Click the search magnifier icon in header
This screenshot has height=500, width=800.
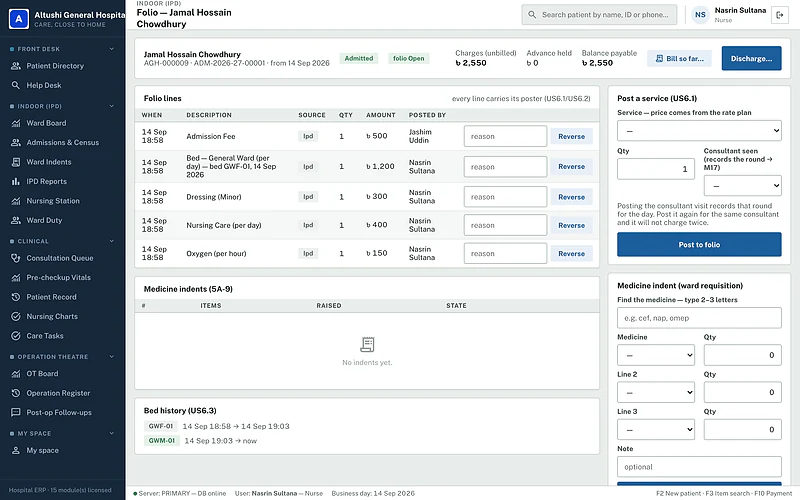coord(532,15)
